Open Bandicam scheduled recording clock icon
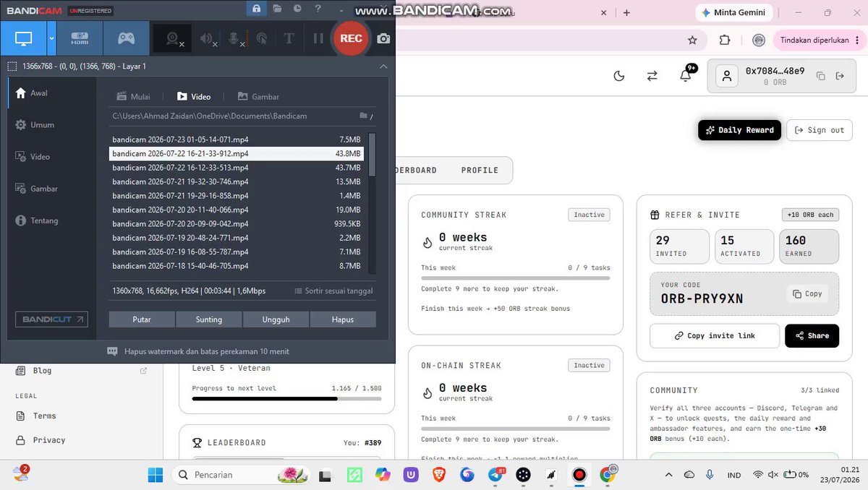Image resolution: width=868 pixels, height=490 pixels. (x=297, y=9)
